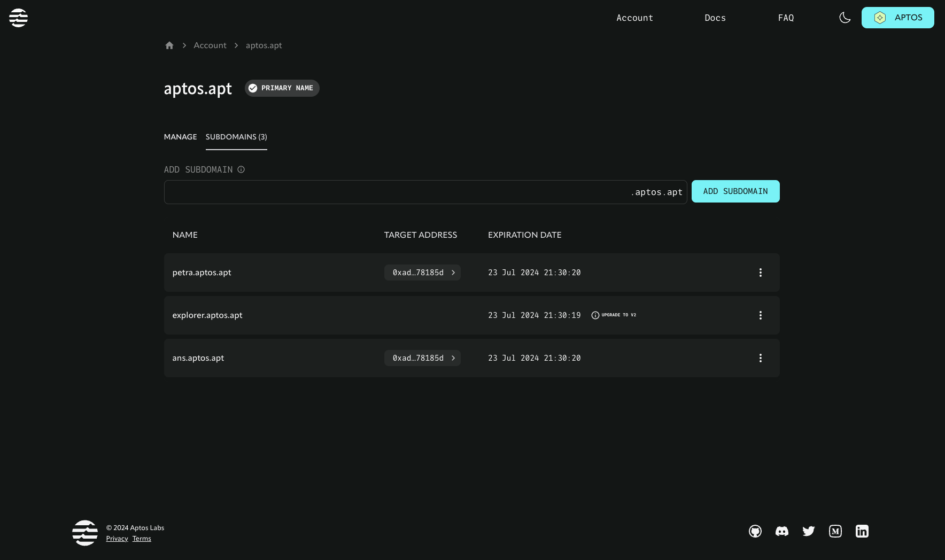Open options menu for explorer.aptos.apt
This screenshot has height=560, width=945.
760,315
